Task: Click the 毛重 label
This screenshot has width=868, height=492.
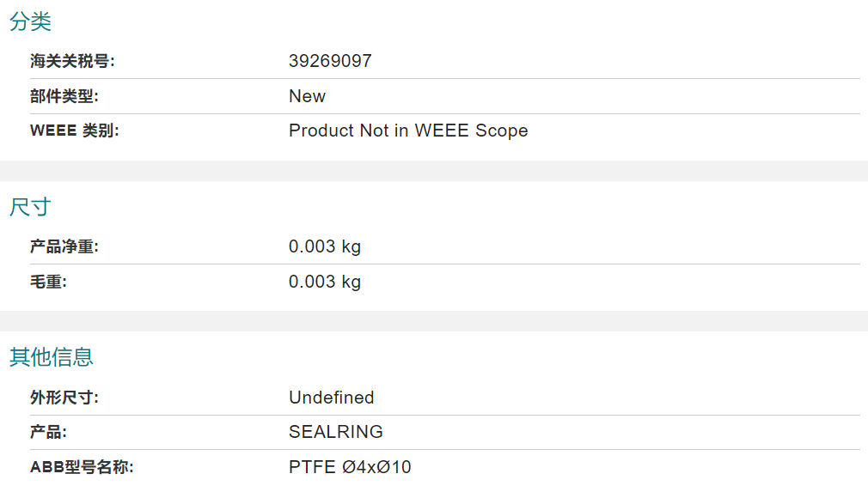Action: pos(48,282)
